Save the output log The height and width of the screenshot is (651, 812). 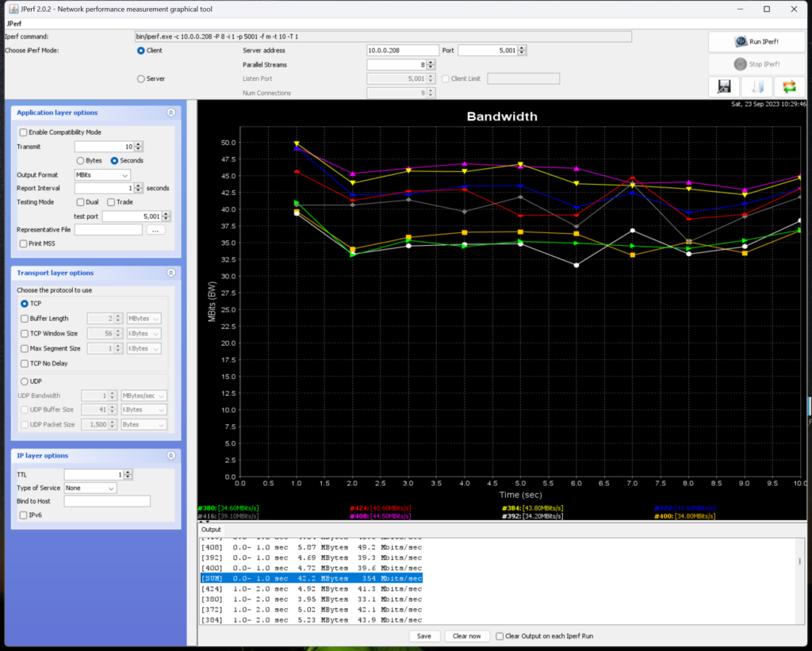423,636
